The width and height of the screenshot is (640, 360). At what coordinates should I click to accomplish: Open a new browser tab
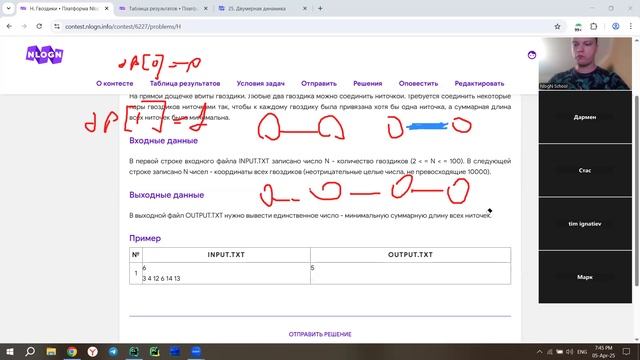320,8
